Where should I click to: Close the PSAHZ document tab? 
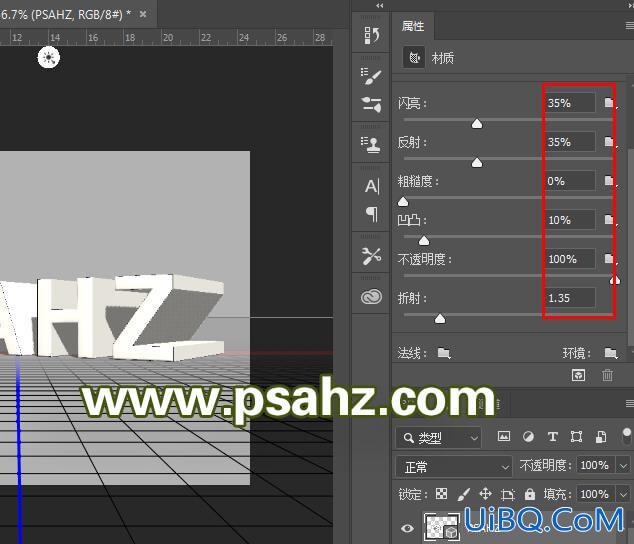tap(143, 14)
